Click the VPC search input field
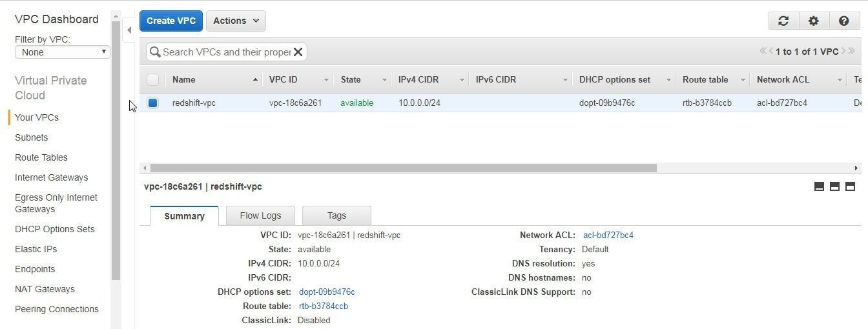The image size is (868, 329). tap(226, 52)
